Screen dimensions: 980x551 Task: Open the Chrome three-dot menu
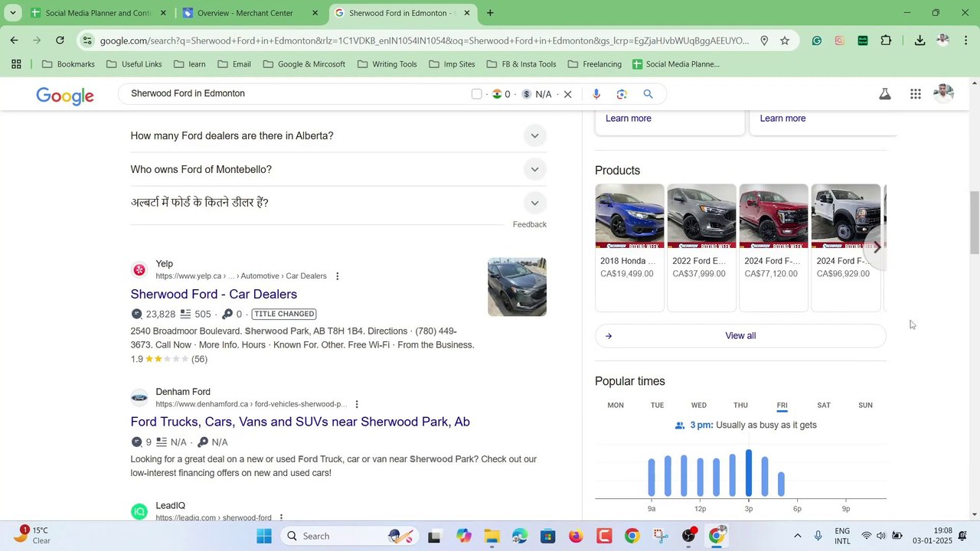coord(966,41)
